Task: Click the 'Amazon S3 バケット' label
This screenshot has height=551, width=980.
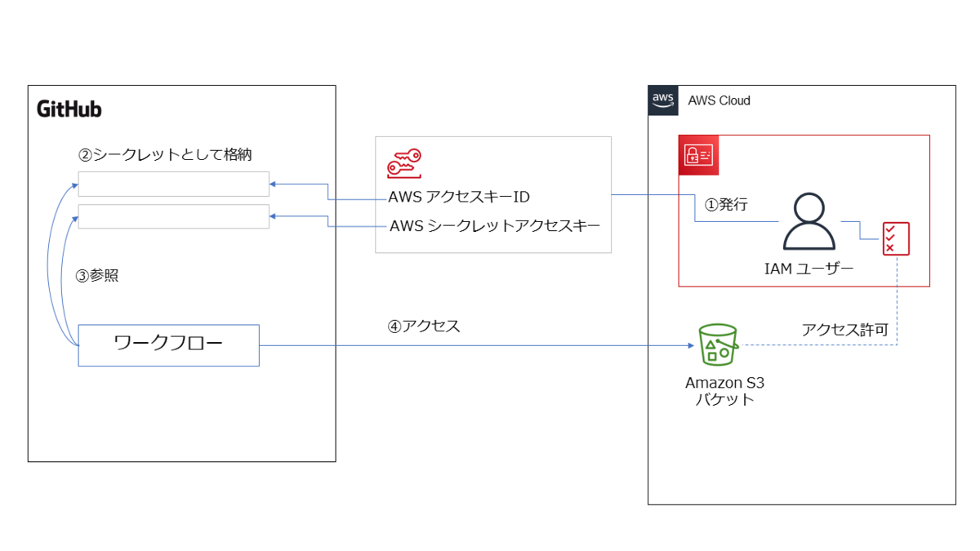Action: point(725,391)
